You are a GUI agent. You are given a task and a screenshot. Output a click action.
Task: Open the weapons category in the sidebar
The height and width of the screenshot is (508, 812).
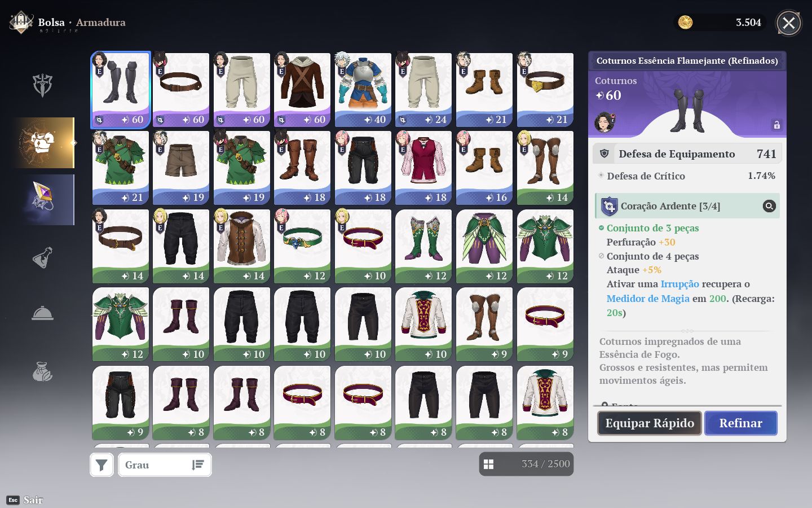pos(42,85)
